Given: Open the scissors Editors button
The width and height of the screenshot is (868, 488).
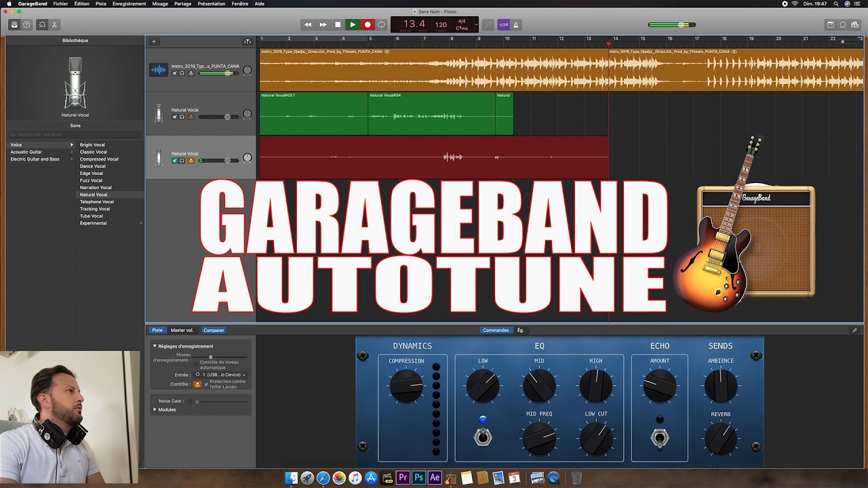Looking at the screenshot, I should point(55,24).
